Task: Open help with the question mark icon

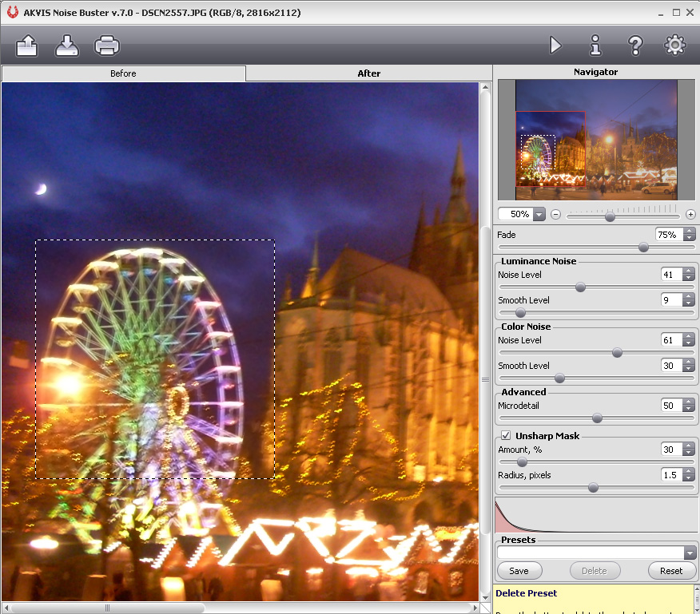Action: point(635,46)
